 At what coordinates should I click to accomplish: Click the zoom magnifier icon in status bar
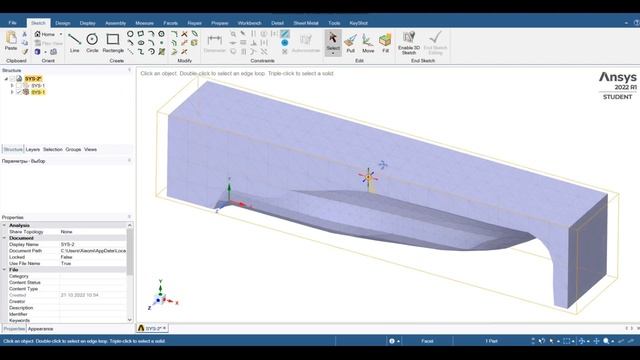[x=606, y=341]
